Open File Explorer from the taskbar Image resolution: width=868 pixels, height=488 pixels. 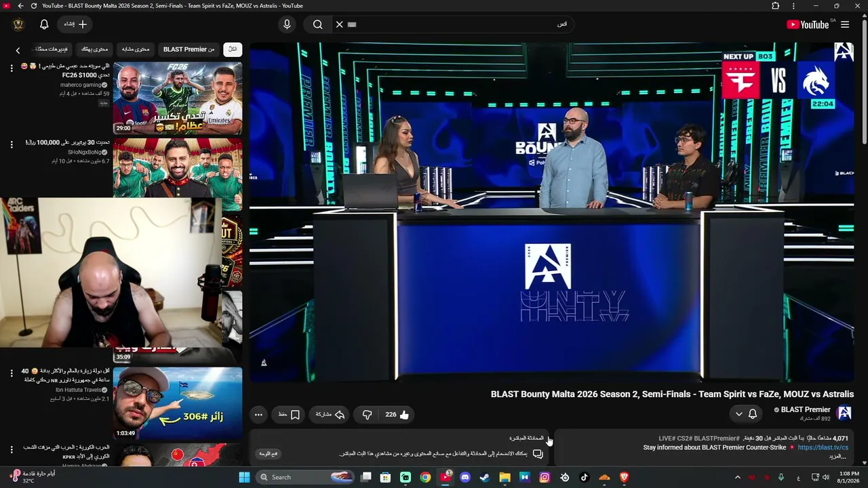pyautogui.click(x=505, y=477)
